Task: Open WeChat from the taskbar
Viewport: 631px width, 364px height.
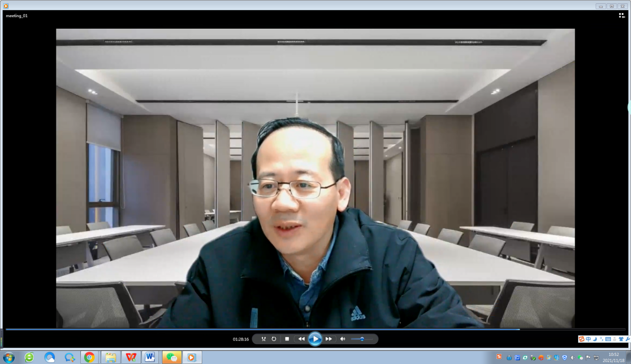Action: [172, 357]
